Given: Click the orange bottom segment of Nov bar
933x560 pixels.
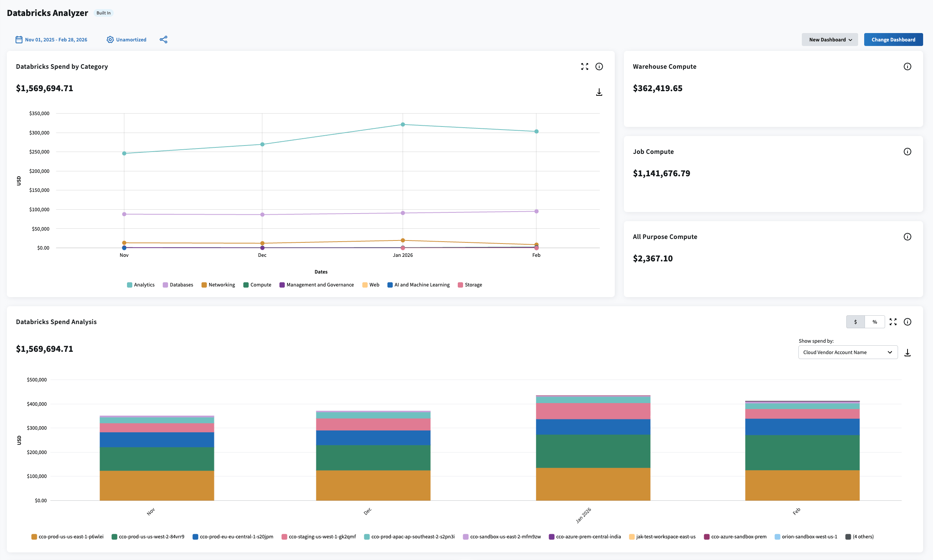Looking at the screenshot, I should [x=157, y=486].
